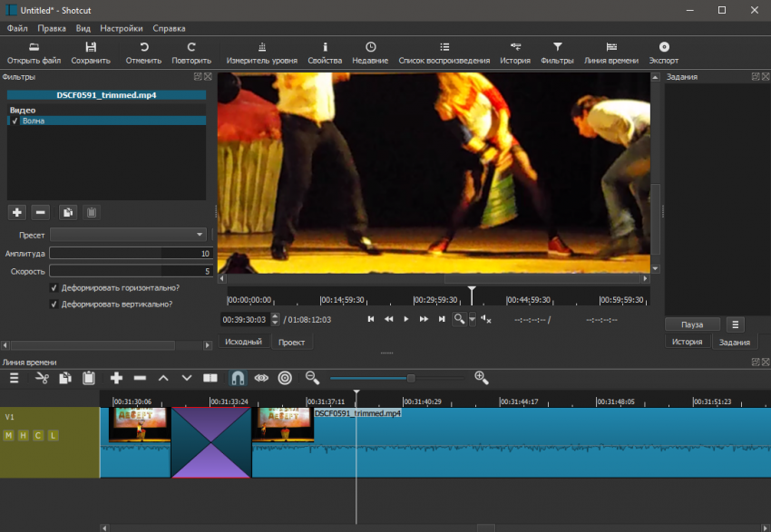Add a filter with plus button
The image size is (771, 532).
17,212
